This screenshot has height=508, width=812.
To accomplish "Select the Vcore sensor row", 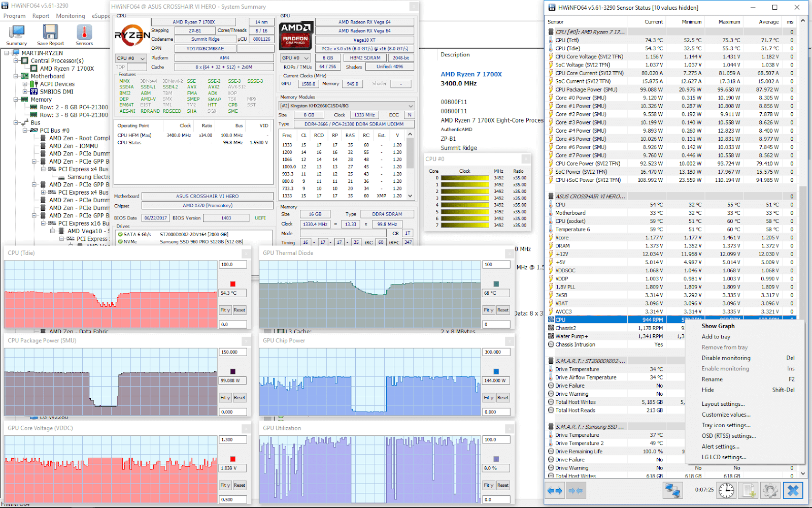I will click(x=671, y=237).
